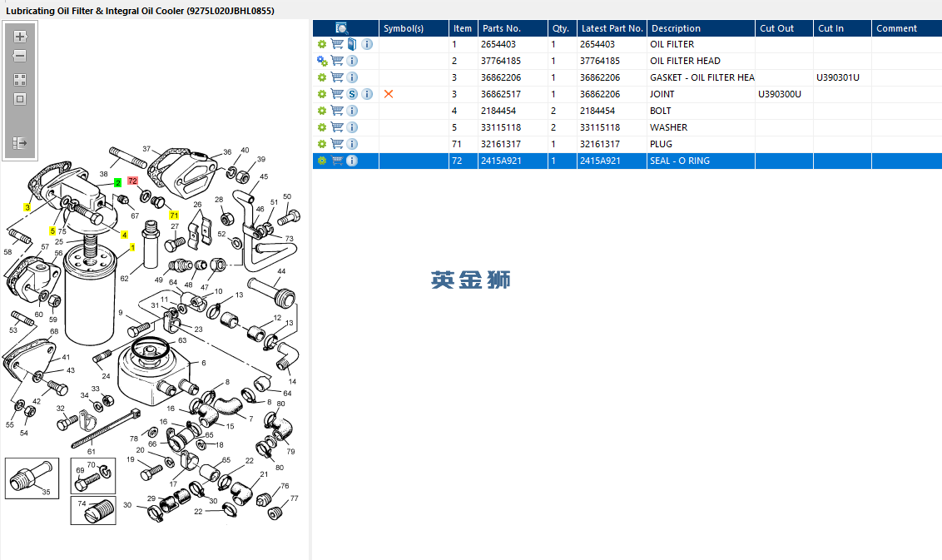Image resolution: width=942 pixels, height=560 pixels.
Task: Click the Cut Out column header
Action: pyautogui.click(x=784, y=28)
